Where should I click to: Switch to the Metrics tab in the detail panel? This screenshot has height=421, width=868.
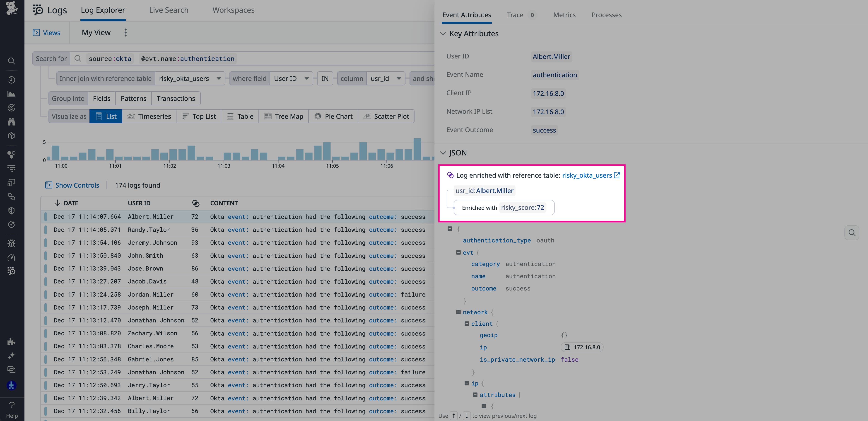[564, 15]
